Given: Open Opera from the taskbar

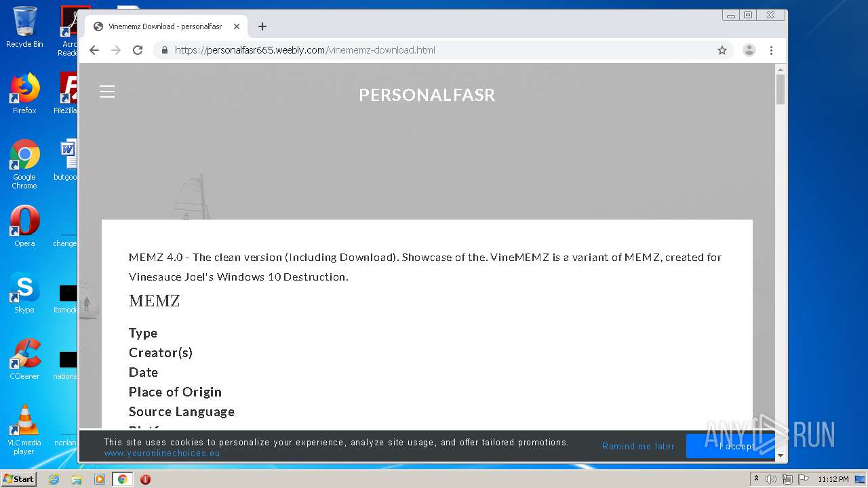Looking at the screenshot, I should point(145,479).
